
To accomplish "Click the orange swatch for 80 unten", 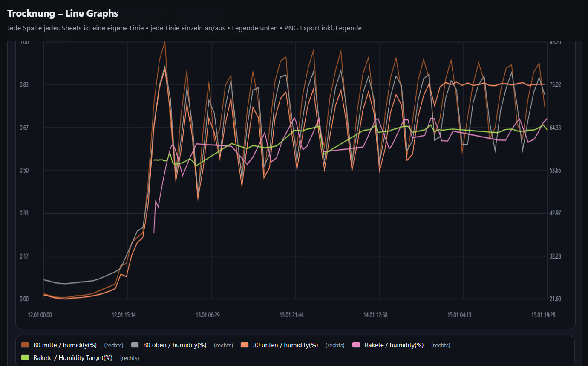I will [245, 345].
